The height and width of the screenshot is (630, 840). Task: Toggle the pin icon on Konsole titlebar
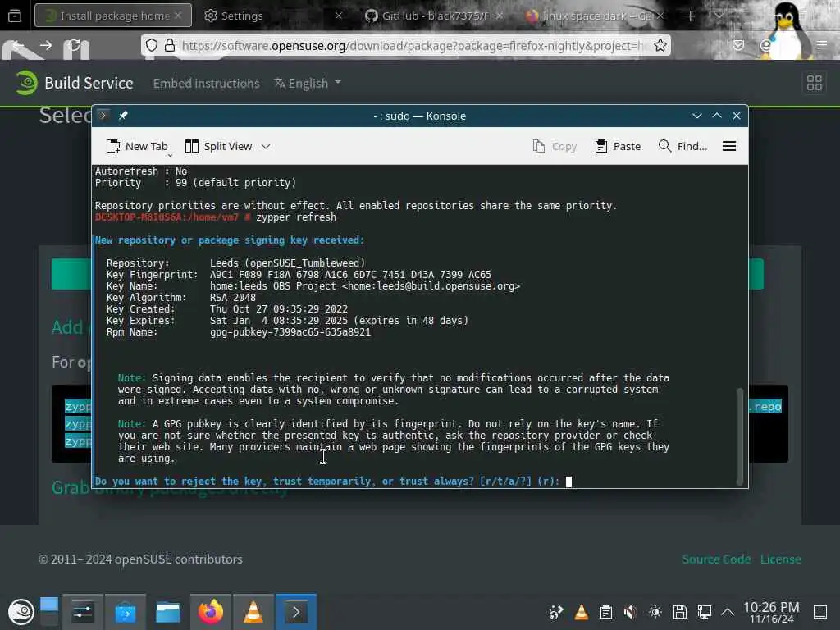123,116
